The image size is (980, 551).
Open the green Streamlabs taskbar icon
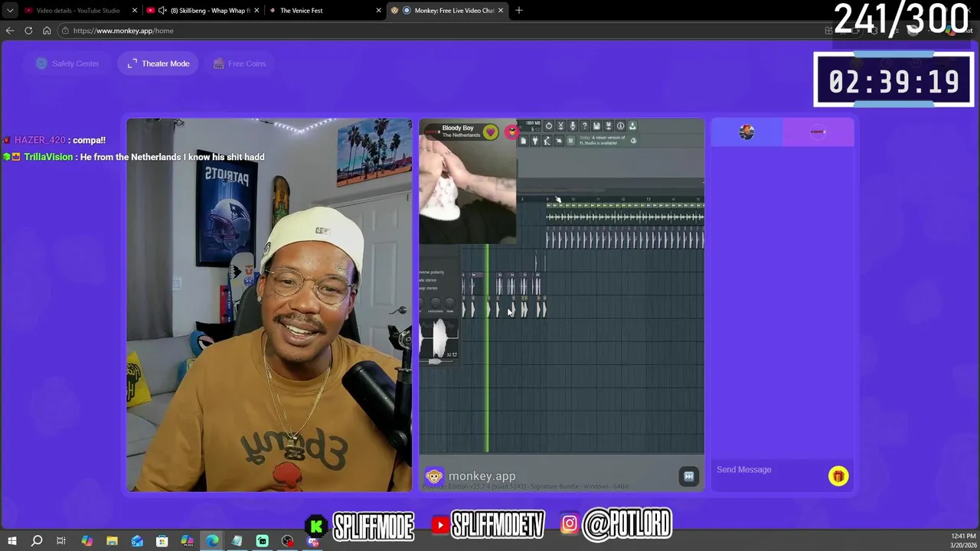pos(262,541)
